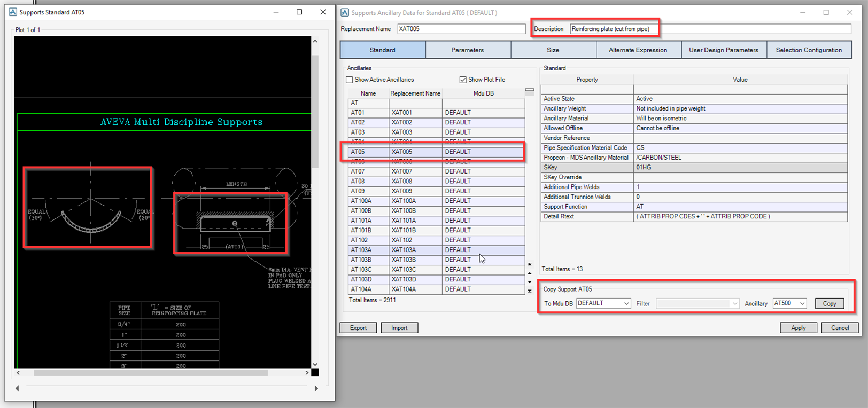Screen dimensions: 868x408
Task: Select the AT100A cell in the list
Action: (x=368, y=201)
